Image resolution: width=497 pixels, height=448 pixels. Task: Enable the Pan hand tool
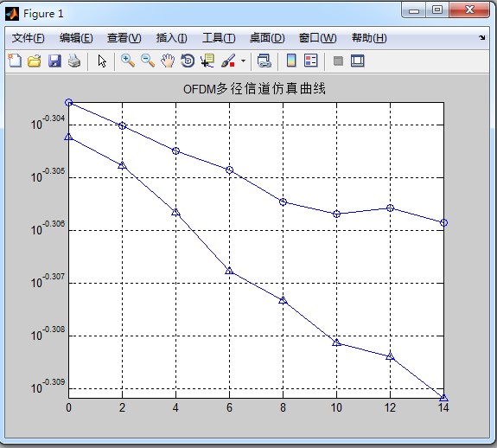click(168, 61)
